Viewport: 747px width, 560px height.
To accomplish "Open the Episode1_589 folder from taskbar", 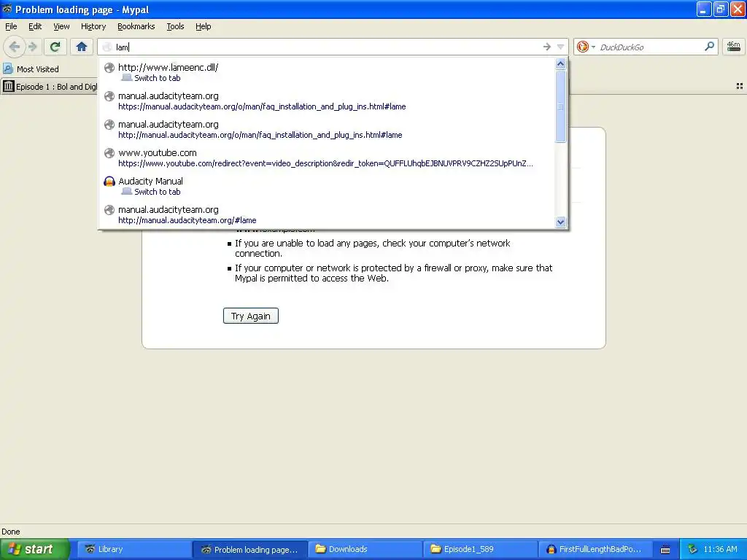I will click(x=480, y=549).
